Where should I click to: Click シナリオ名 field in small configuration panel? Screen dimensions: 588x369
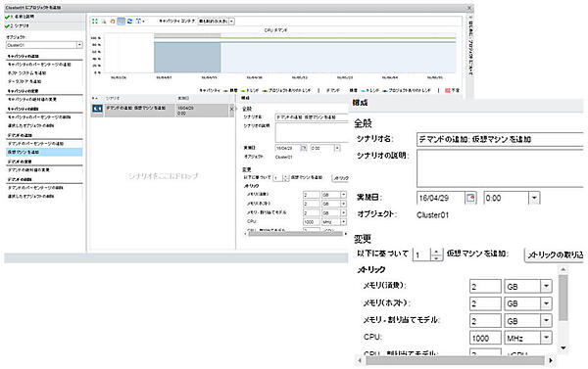point(312,117)
